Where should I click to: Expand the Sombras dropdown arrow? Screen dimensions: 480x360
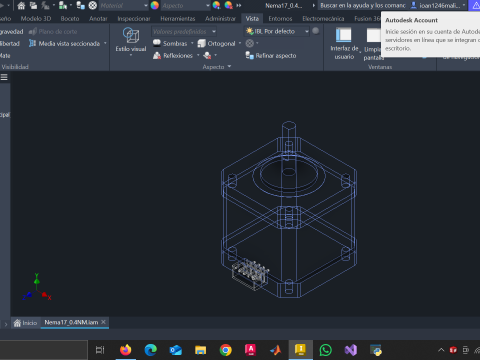pos(192,43)
